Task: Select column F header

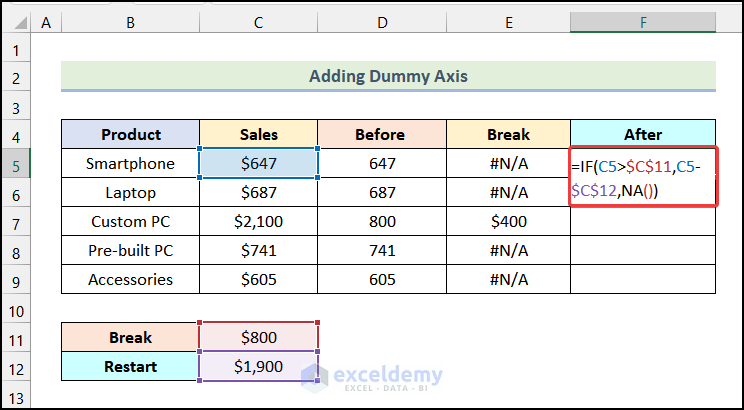Action: point(643,21)
